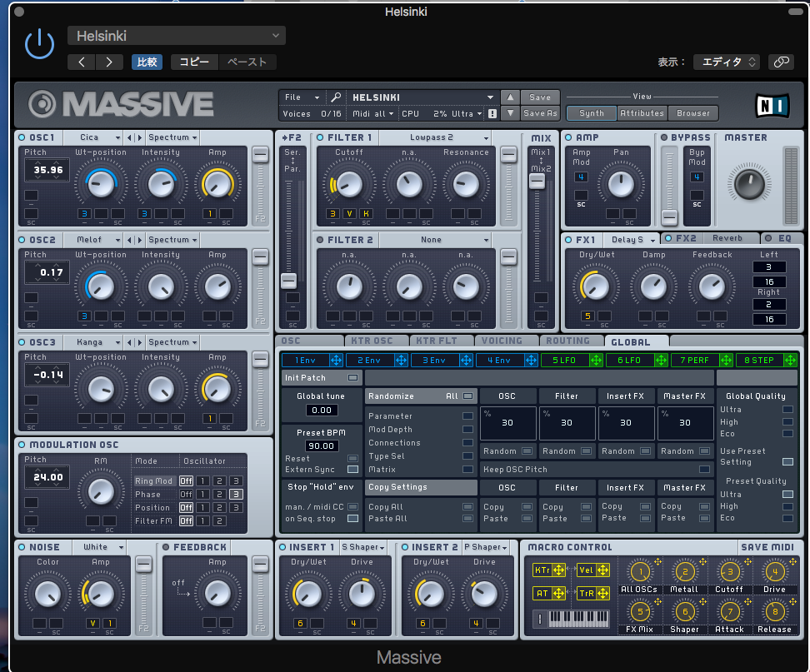The height and width of the screenshot is (672, 810).
Task: Open OSC1 Cica wavetable dropdown
Action: tap(93, 137)
